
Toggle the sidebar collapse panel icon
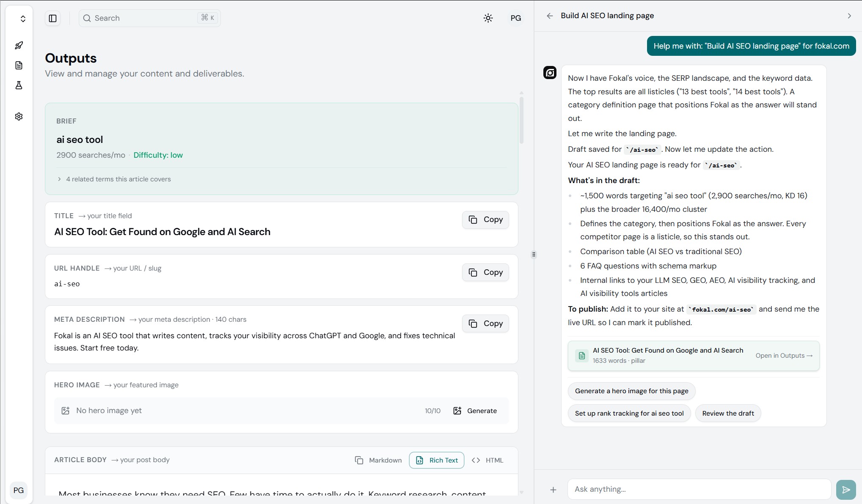point(52,18)
